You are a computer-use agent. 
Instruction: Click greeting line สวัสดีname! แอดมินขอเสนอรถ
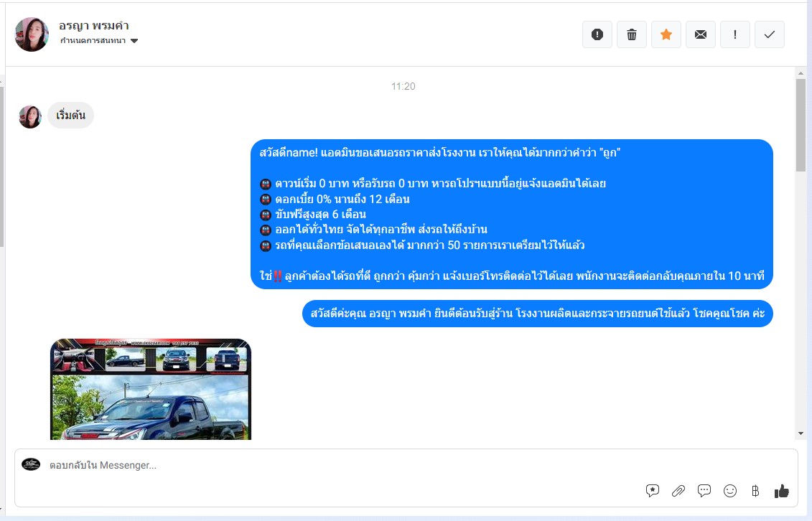pos(439,153)
